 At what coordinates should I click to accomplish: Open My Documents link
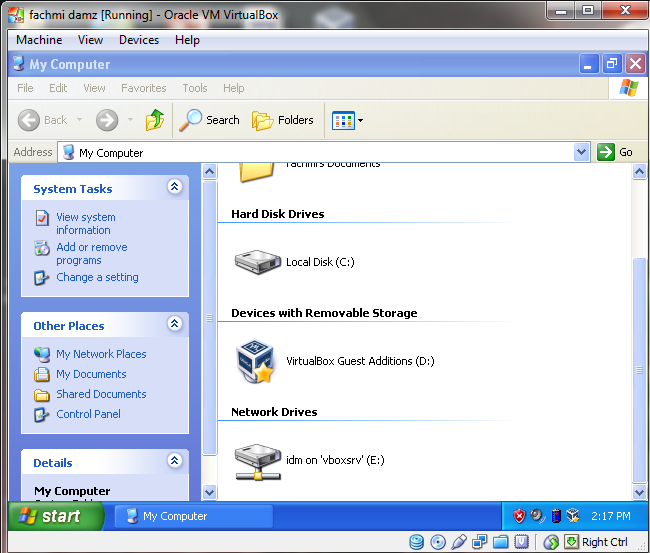[x=91, y=374]
